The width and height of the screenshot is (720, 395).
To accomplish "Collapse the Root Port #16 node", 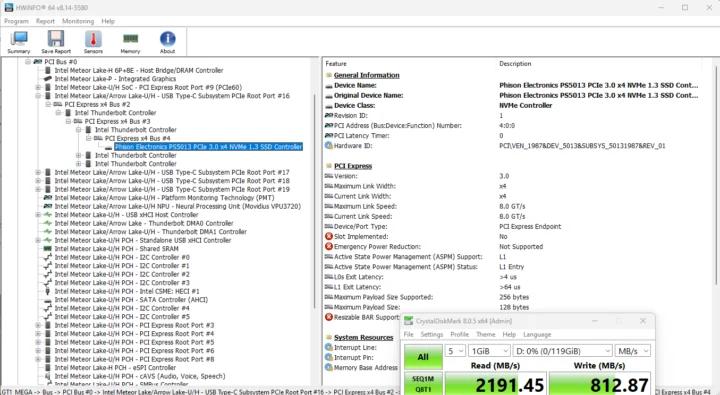I will click(38, 96).
